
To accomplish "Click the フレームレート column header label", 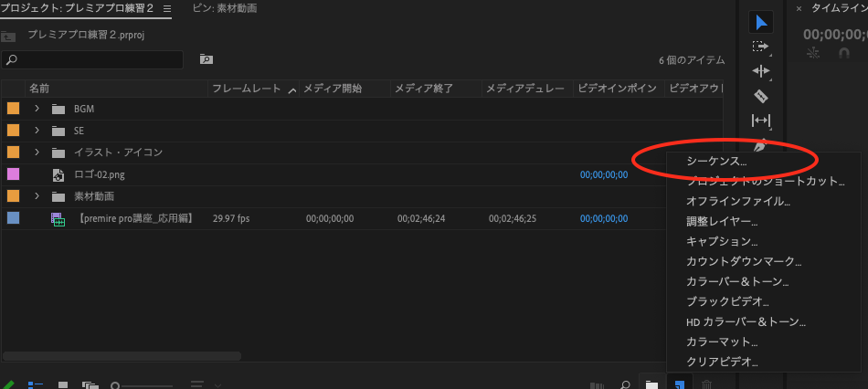I will point(247,89).
